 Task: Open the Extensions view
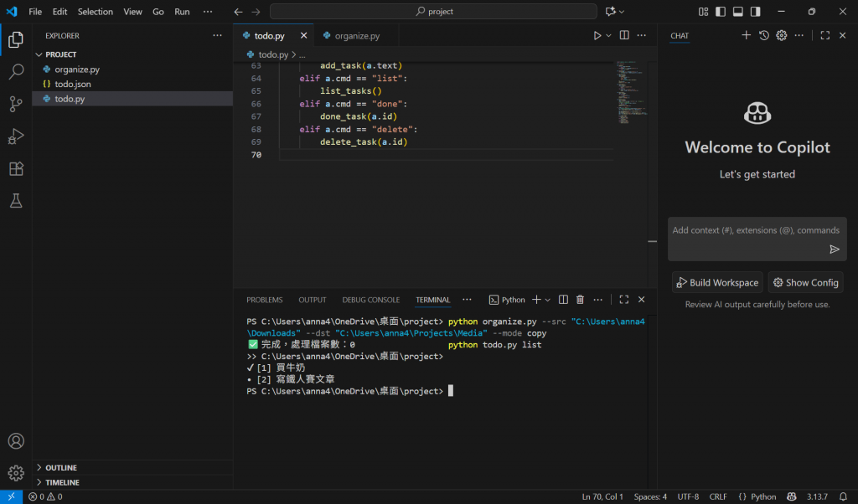click(x=16, y=168)
